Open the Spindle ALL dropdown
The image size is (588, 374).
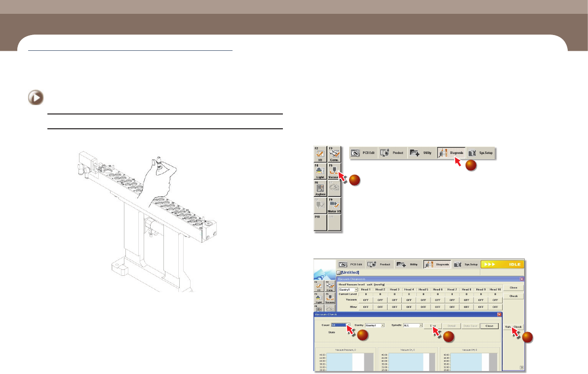pyautogui.click(x=413, y=325)
